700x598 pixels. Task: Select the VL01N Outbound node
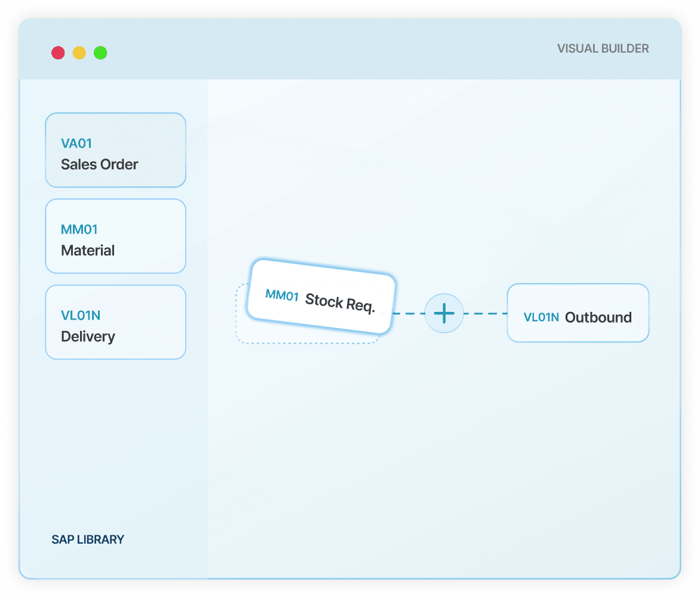[x=578, y=313]
